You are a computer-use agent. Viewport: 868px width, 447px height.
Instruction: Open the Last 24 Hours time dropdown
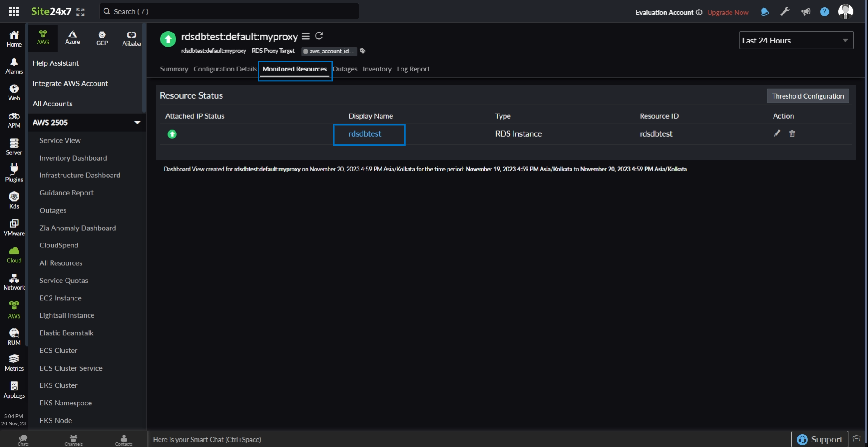796,40
